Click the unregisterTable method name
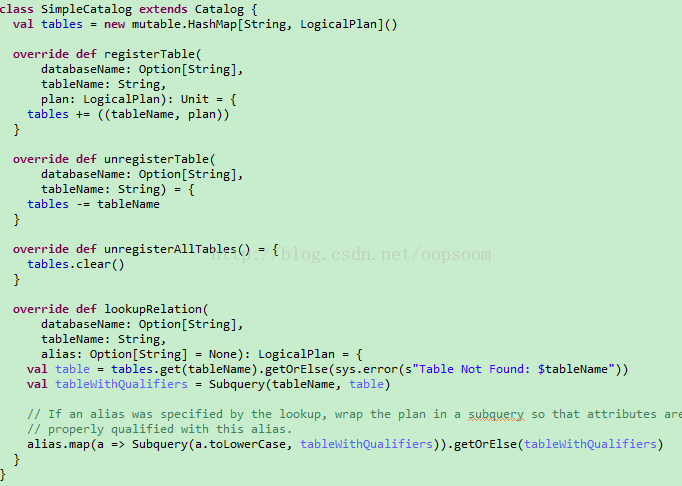 [156, 159]
